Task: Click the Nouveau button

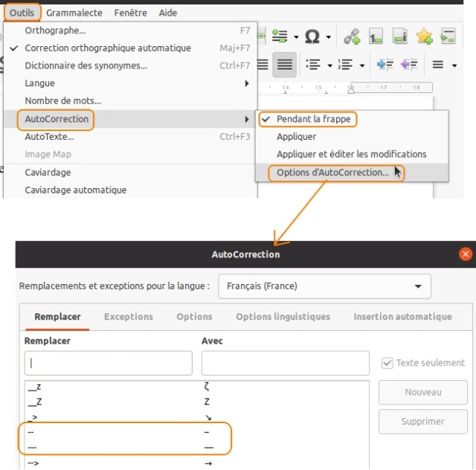Action: click(x=423, y=392)
